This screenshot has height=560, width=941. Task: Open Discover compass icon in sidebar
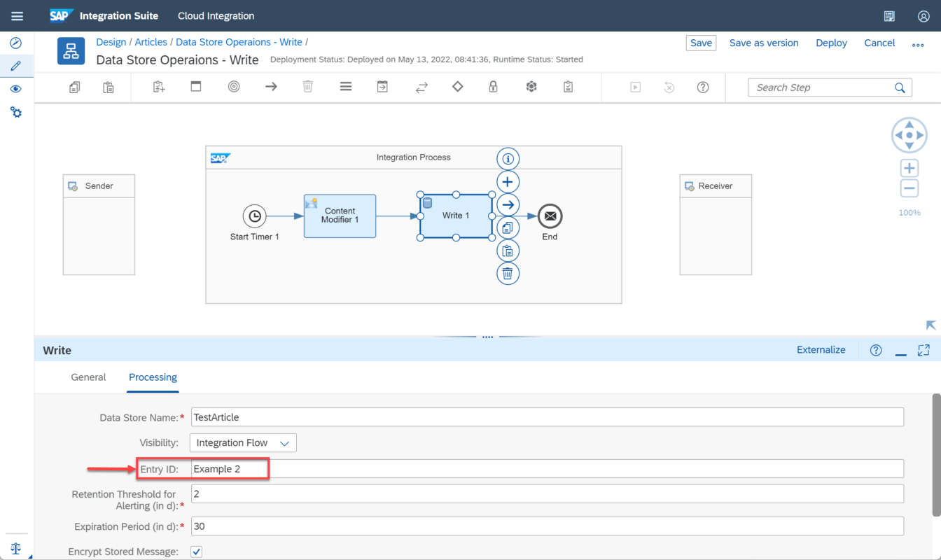pyautogui.click(x=16, y=43)
